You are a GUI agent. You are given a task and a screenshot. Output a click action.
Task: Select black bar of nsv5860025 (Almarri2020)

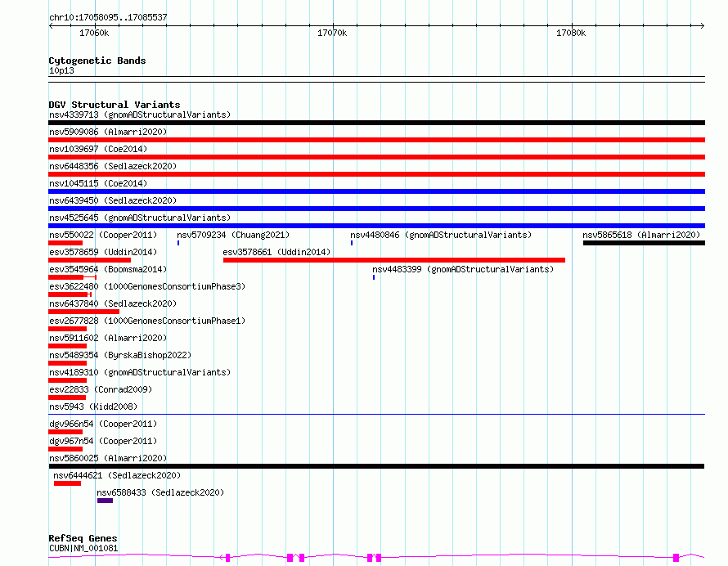(376, 466)
